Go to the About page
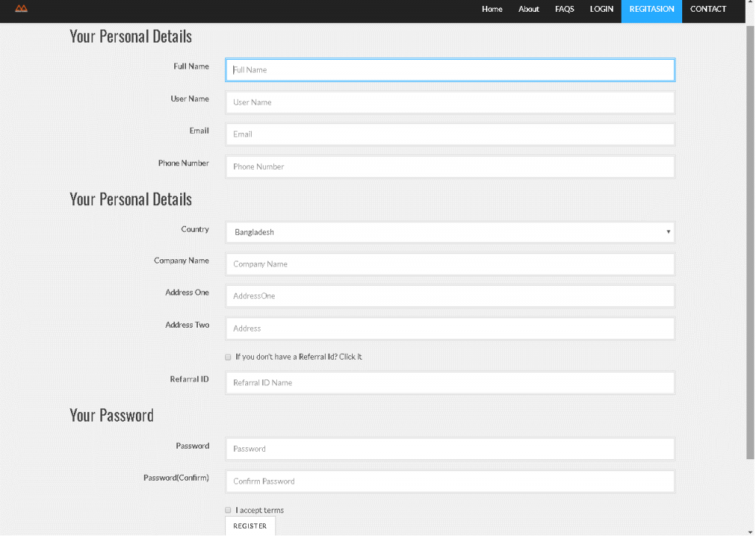Image resolution: width=756 pixels, height=536 pixels. pyautogui.click(x=529, y=10)
